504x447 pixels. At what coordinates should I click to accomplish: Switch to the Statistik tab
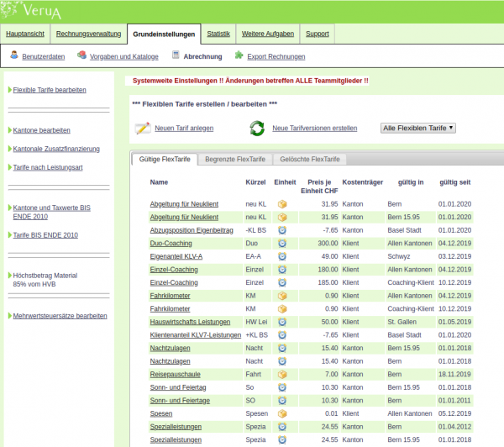tap(218, 34)
